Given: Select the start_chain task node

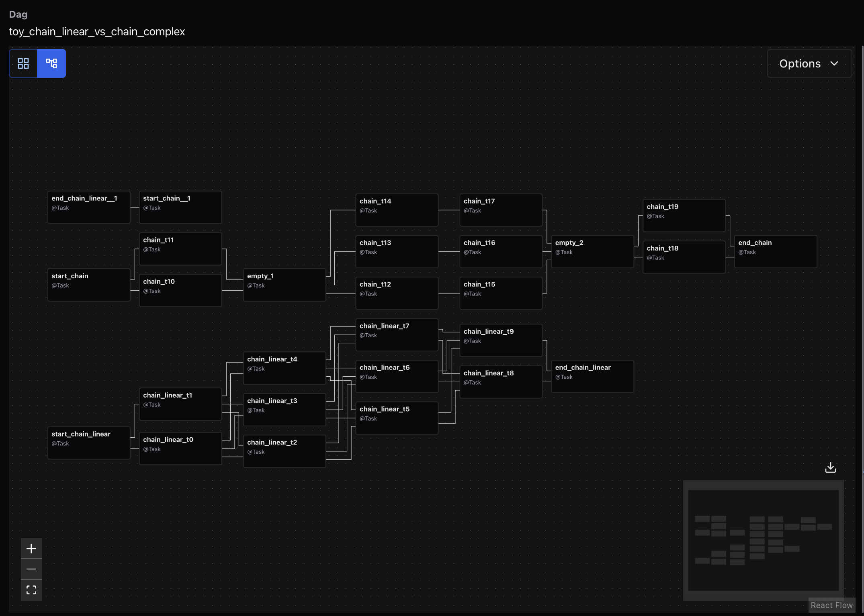Looking at the screenshot, I should [x=88, y=284].
